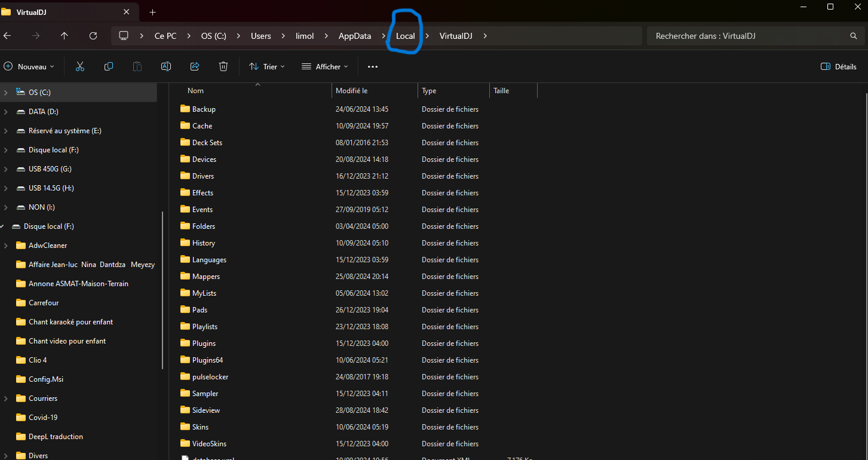Collapse the expanded Disque local (F:) node
Screen dimensions: 868x460
[x=2, y=226]
